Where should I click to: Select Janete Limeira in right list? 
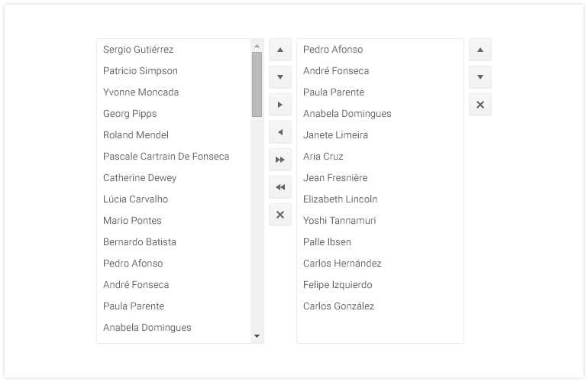click(x=335, y=135)
